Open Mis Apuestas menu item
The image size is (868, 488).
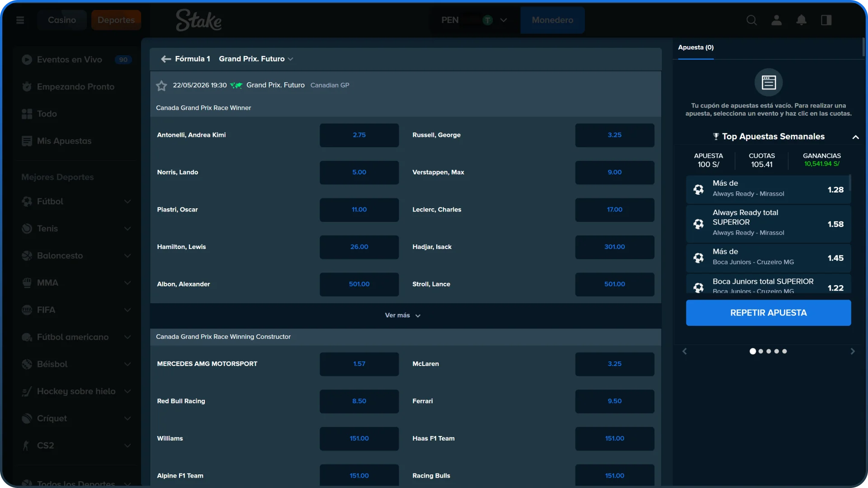pos(77,141)
